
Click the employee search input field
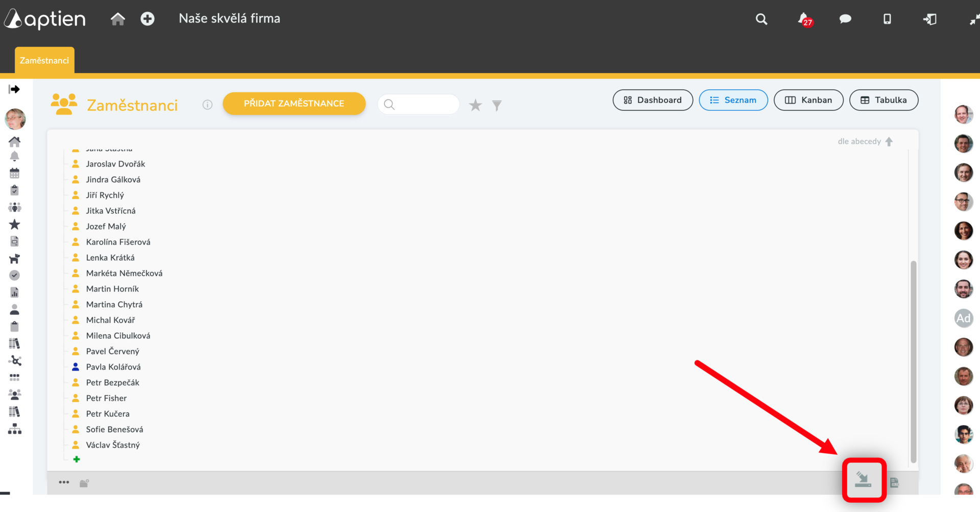coord(419,105)
